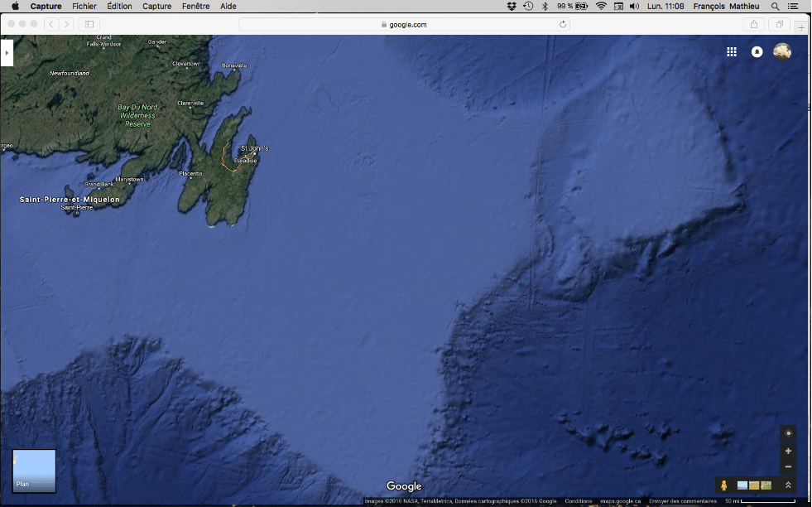Open the Fichier menu

(x=84, y=6)
